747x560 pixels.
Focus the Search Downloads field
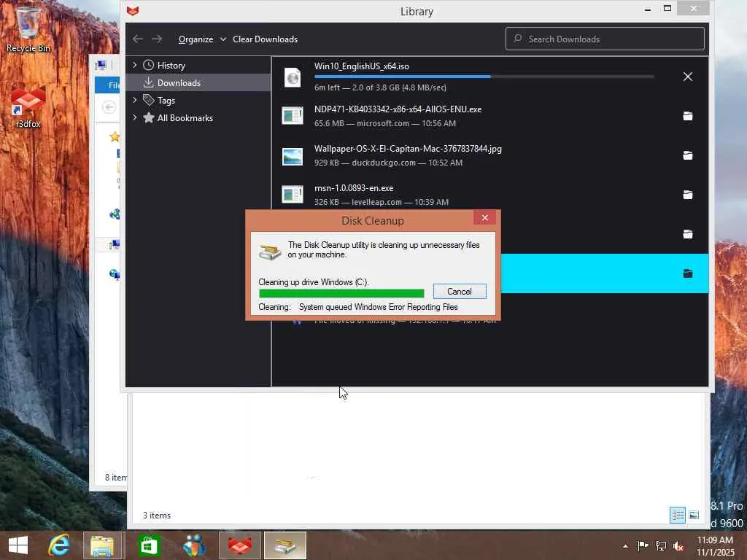pyautogui.click(x=605, y=39)
